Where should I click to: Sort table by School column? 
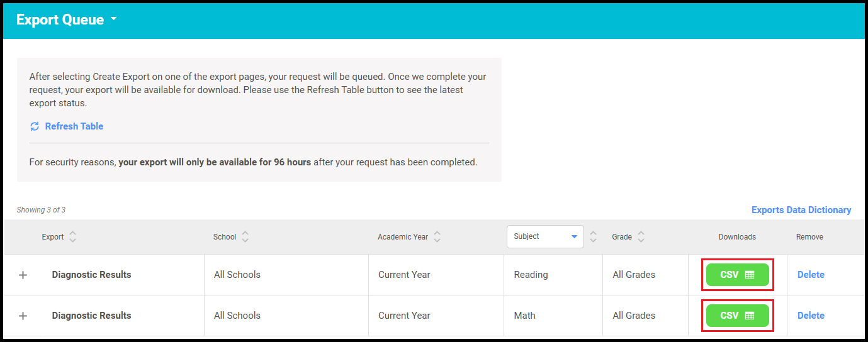pos(245,237)
